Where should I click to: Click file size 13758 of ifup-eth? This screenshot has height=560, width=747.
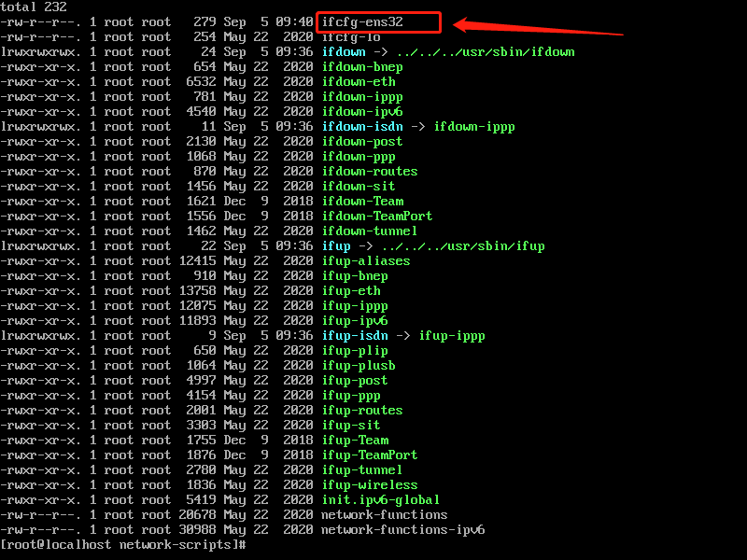197,291
